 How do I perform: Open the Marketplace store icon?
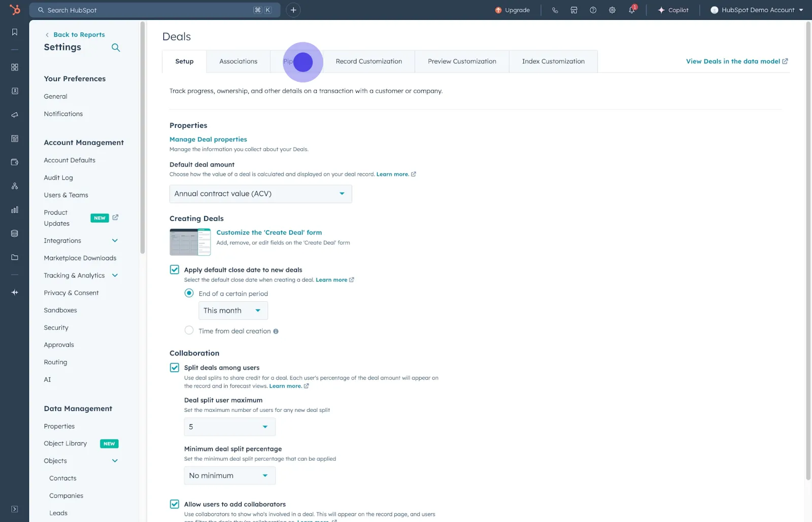tap(574, 10)
